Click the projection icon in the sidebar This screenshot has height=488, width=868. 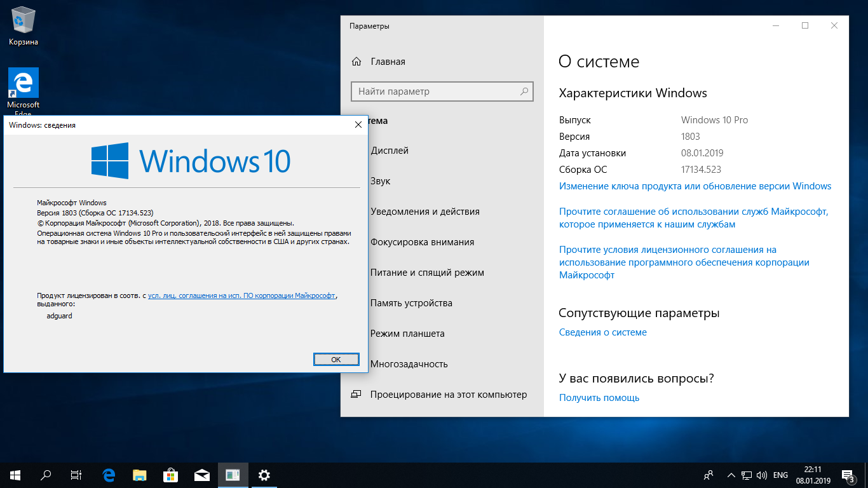pyautogui.click(x=356, y=395)
